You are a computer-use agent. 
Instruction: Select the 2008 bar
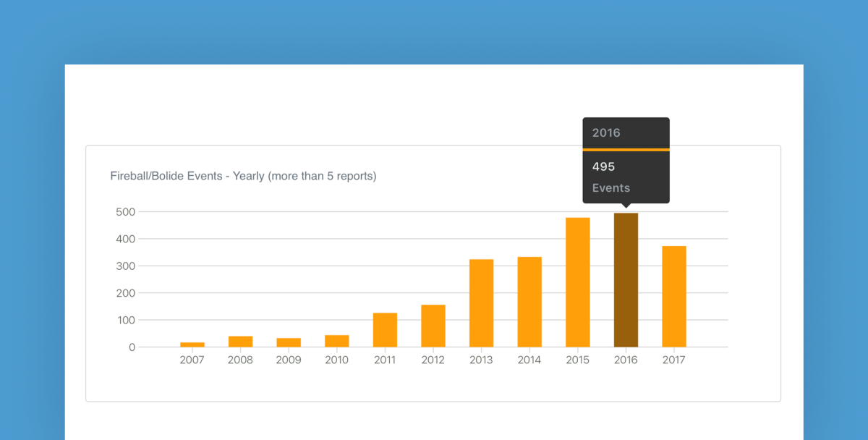[240, 340]
